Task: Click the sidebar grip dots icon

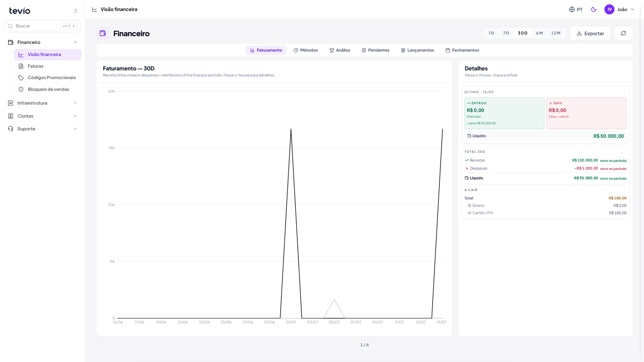Action: [76, 11]
